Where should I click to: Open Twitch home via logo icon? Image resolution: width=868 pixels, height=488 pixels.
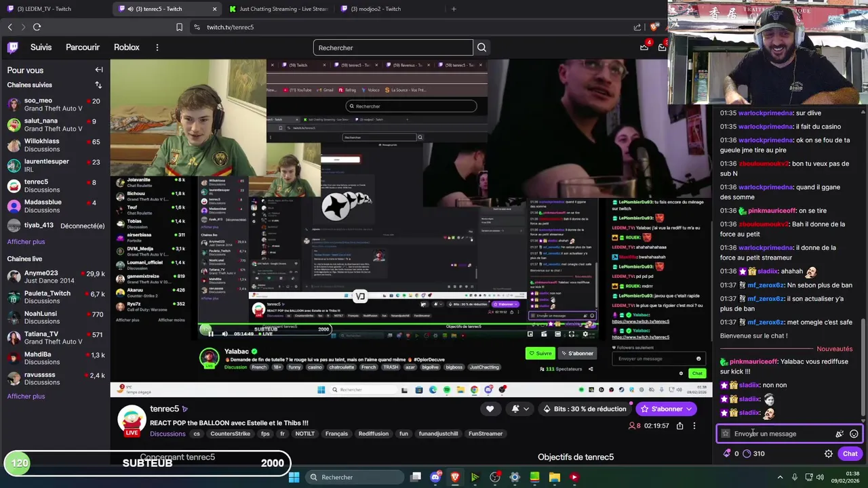click(x=13, y=47)
